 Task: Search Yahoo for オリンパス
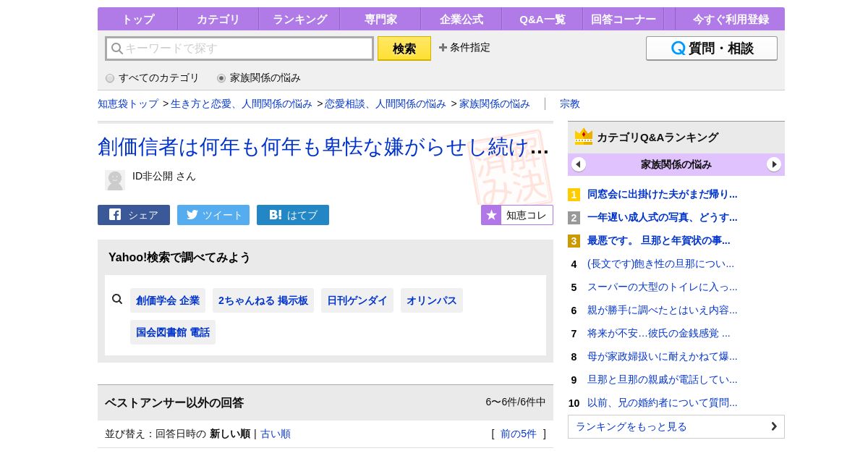click(x=432, y=300)
